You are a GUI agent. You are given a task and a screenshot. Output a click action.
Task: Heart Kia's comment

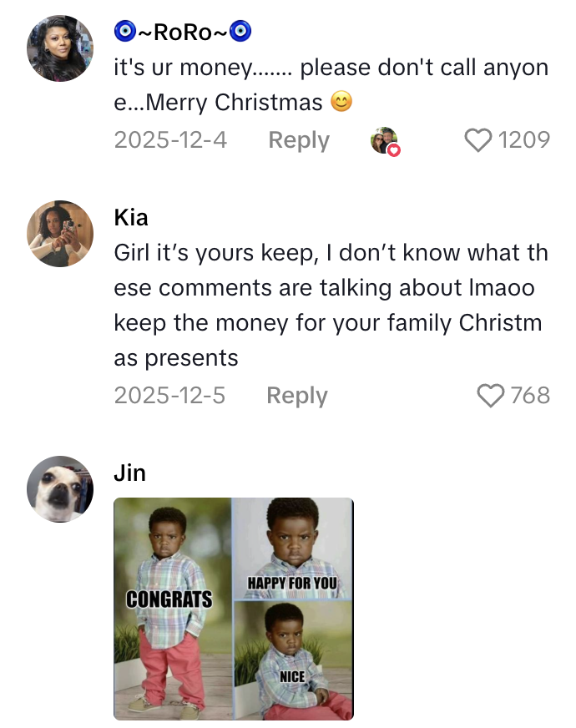[490, 396]
